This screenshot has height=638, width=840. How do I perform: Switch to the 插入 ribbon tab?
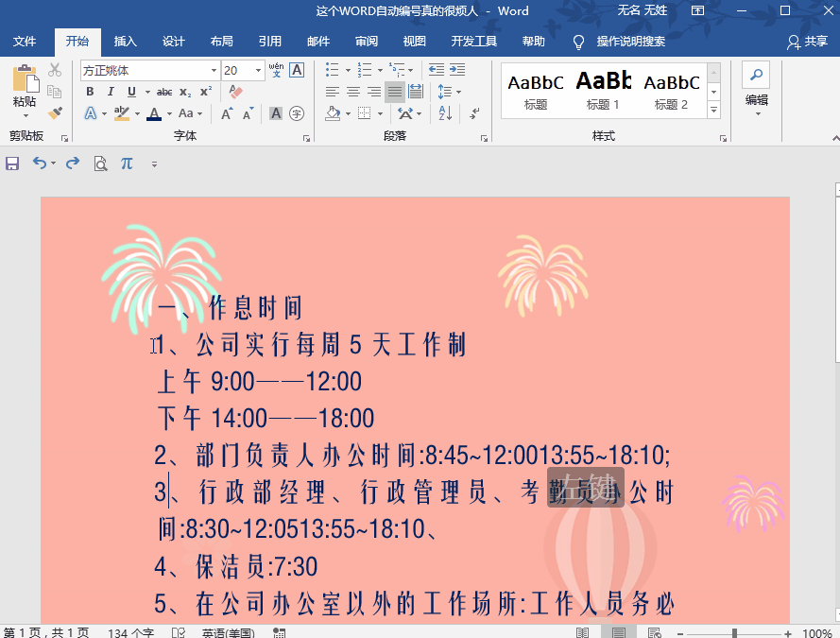coord(126,42)
